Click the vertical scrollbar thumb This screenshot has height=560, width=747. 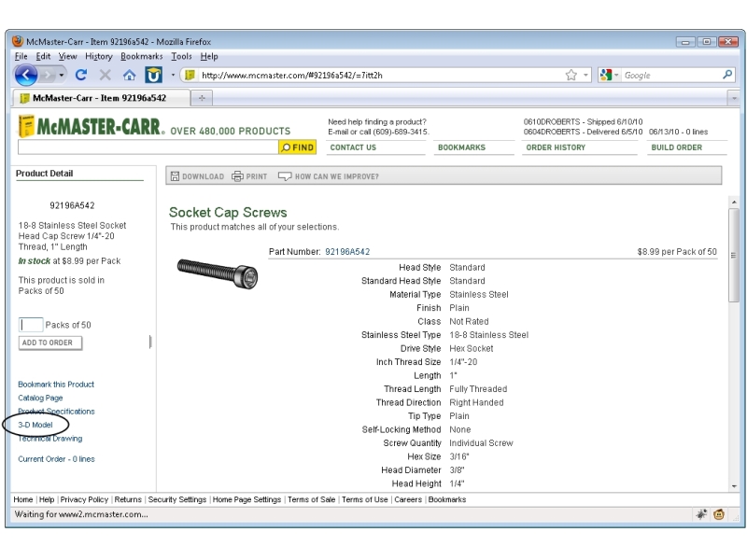(734, 255)
